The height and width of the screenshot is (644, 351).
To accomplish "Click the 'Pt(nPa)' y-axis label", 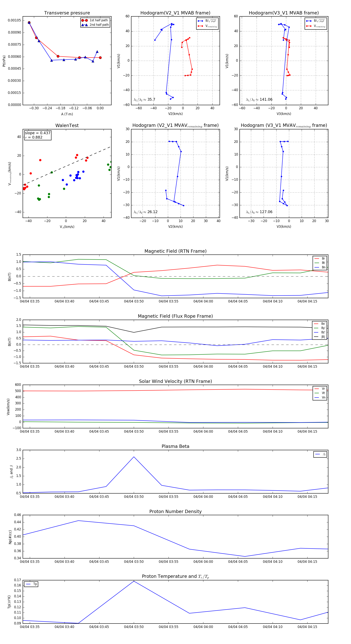I will (4, 61).
